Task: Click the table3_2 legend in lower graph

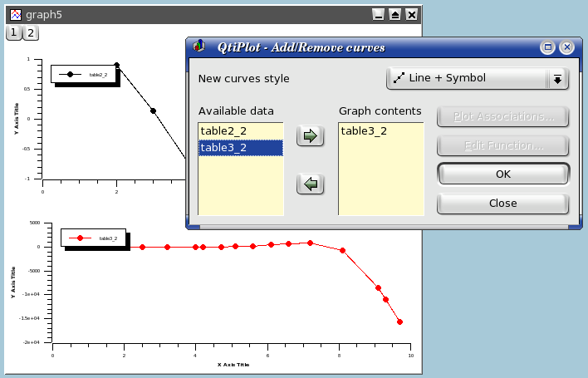Action: coord(92,238)
